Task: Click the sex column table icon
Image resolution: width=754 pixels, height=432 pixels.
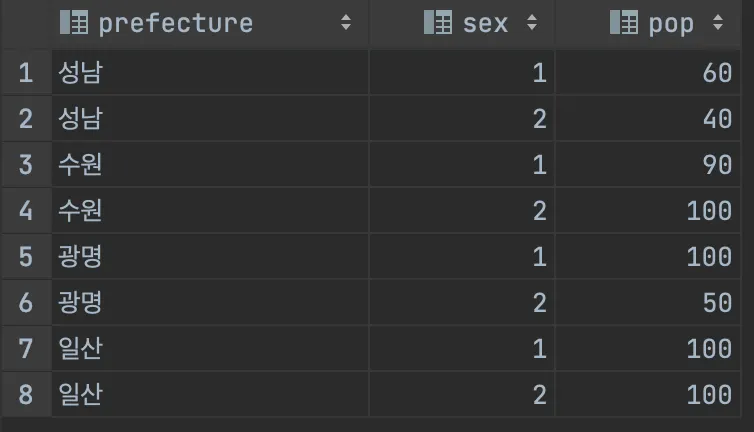Action: click(438, 23)
